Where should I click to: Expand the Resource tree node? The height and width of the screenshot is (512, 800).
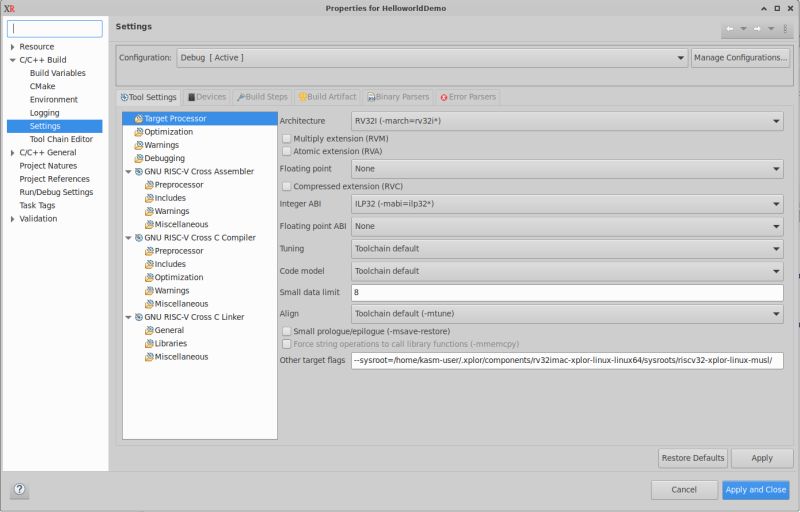[12, 47]
